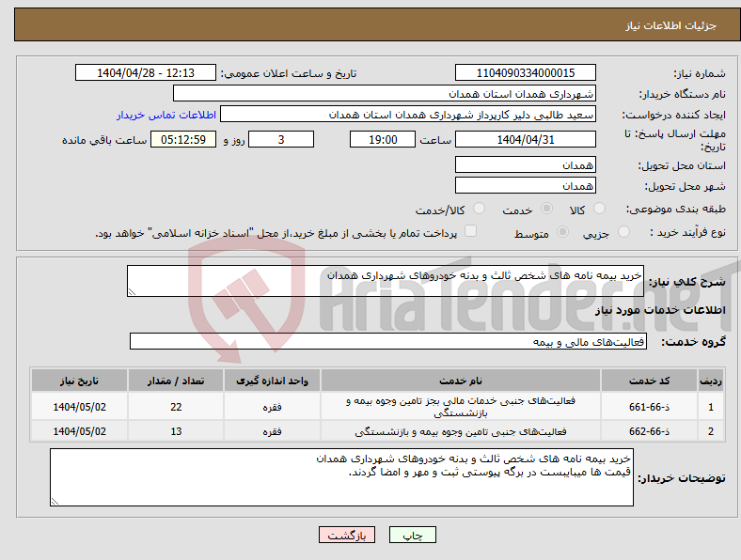Click the 19:00 deadline time field
Image resolution: width=741 pixels, height=560 pixels.
point(381,139)
